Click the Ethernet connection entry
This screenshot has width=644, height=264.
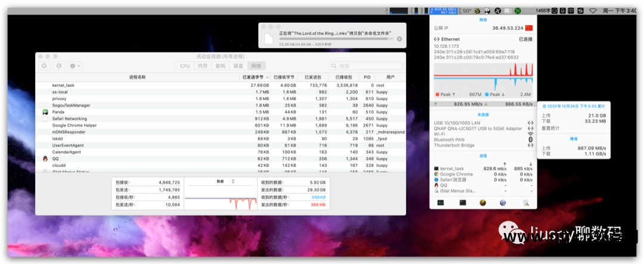pos(450,39)
